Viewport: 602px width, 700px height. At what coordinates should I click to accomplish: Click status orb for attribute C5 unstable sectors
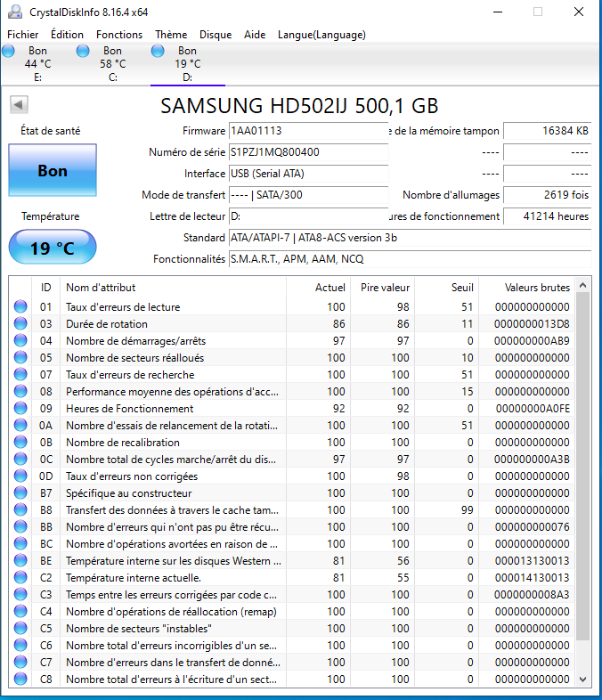point(20,629)
